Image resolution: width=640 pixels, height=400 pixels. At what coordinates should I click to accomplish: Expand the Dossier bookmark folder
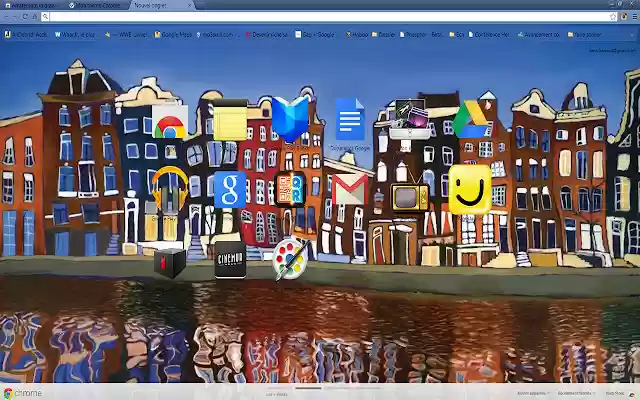384,35
